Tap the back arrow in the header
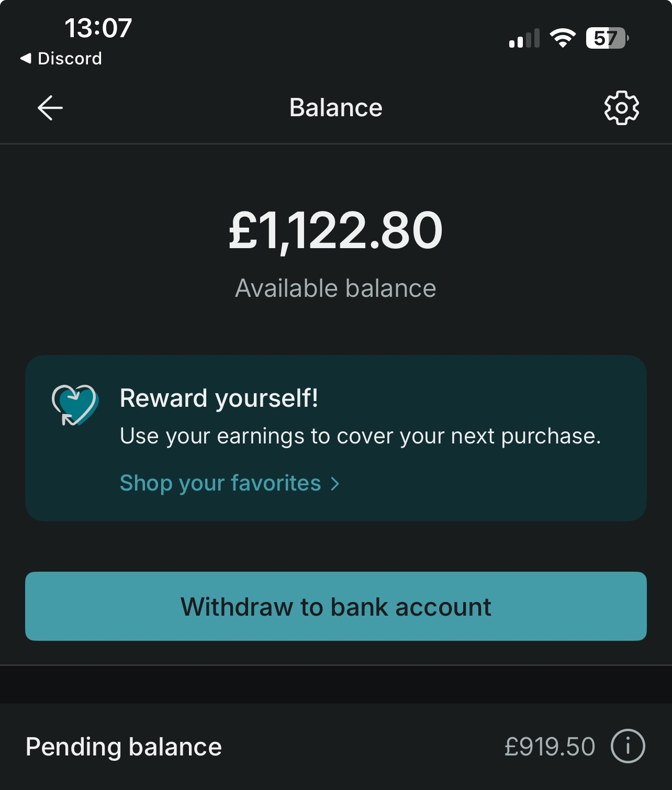The image size is (672, 790). (x=50, y=108)
